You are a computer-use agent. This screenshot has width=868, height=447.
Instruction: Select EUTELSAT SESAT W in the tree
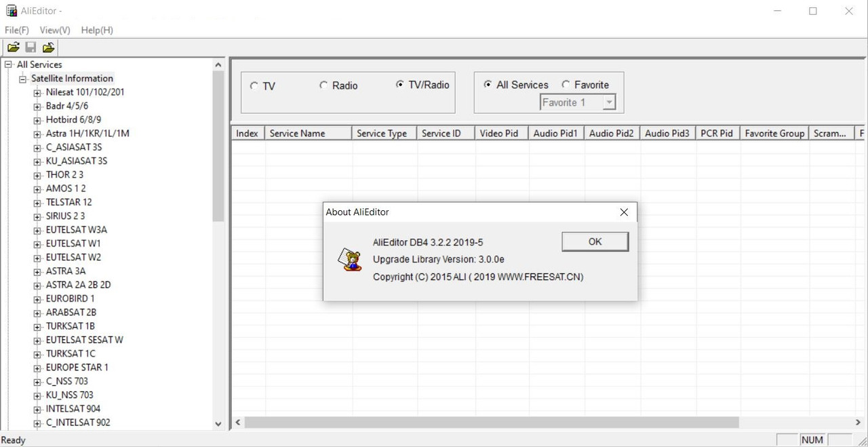point(85,340)
